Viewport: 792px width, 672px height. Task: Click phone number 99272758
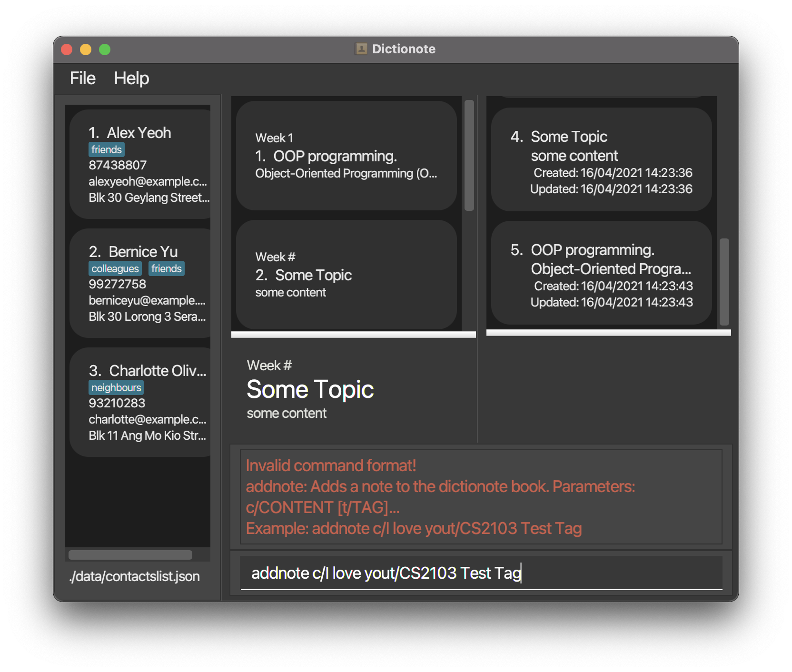(x=118, y=284)
